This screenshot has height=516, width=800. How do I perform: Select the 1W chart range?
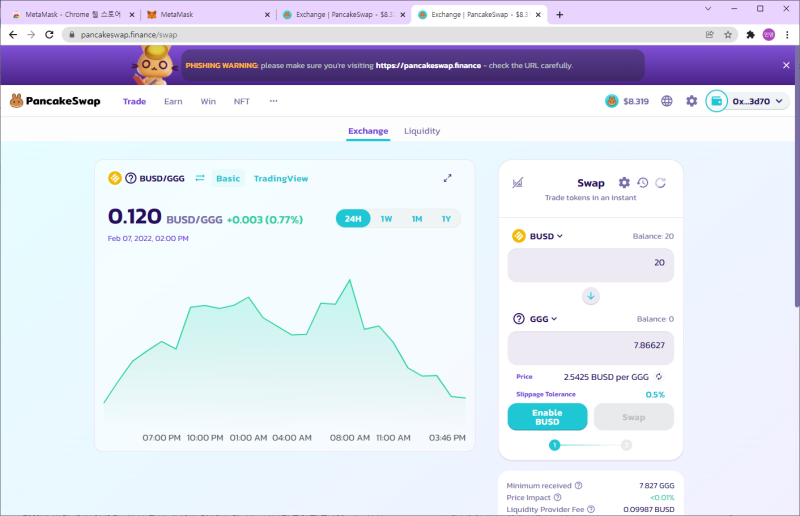click(x=386, y=218)
